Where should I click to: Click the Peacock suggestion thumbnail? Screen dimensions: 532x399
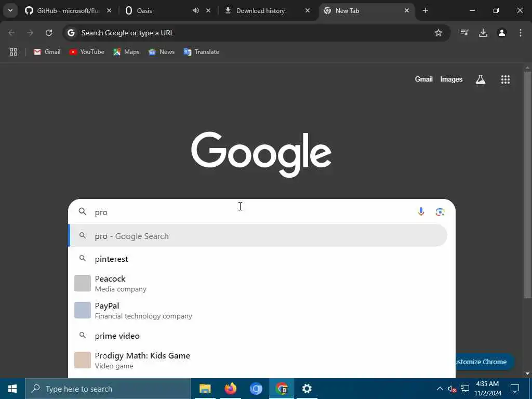[83, 283]
